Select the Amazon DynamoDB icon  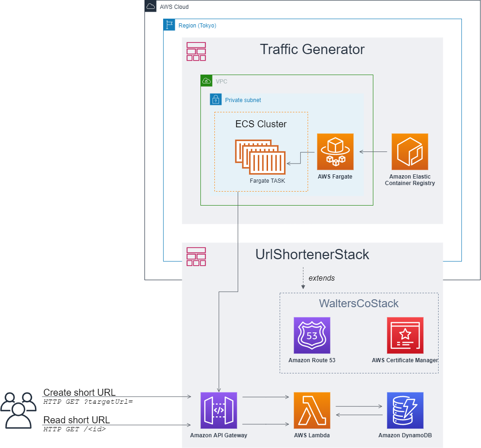(x=405, y=410)
